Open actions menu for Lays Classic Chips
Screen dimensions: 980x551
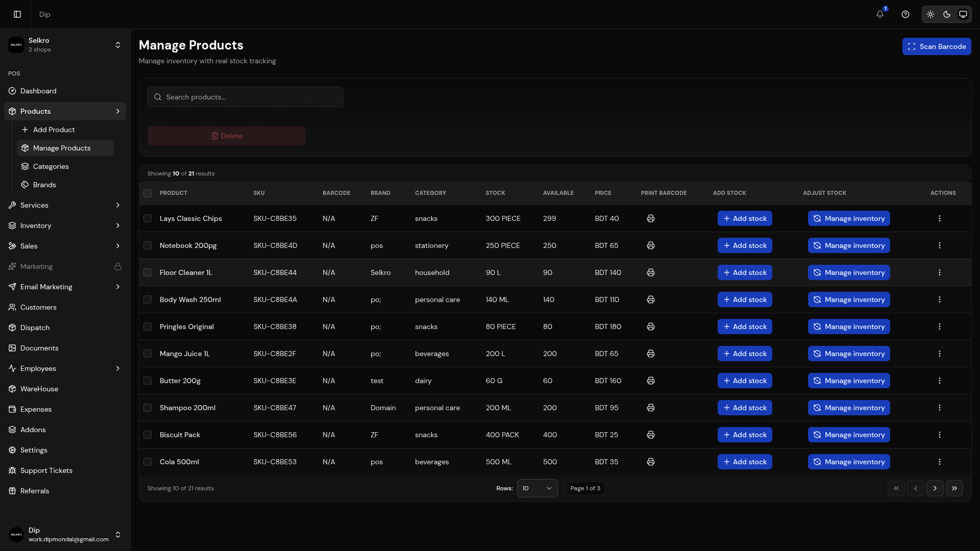click(x=940, y=218)
